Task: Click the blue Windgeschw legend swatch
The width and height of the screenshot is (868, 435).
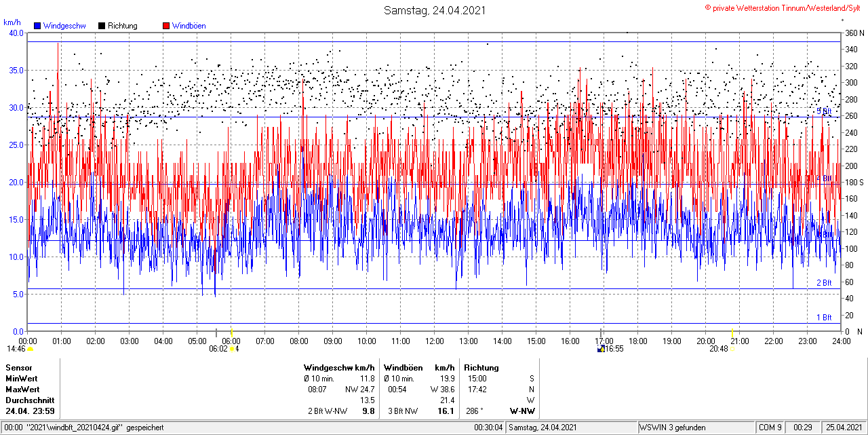Action: [x=37, y=26]
